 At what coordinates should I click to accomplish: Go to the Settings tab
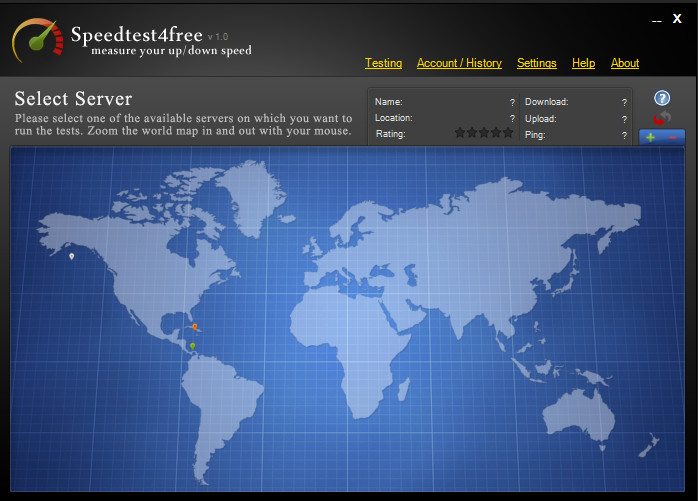tap(536, 63)
